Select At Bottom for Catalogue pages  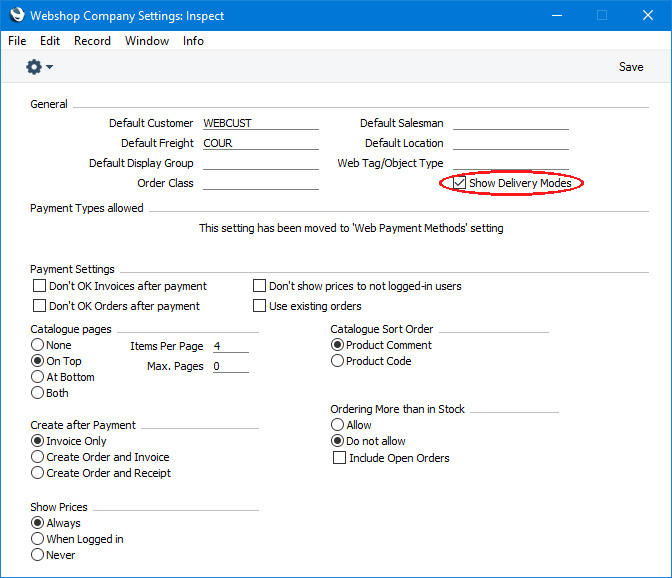point(38,377)
